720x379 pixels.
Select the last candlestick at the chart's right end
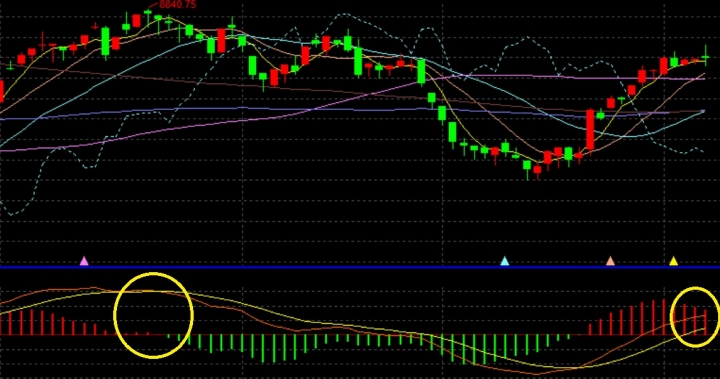(x=706, y=56)
